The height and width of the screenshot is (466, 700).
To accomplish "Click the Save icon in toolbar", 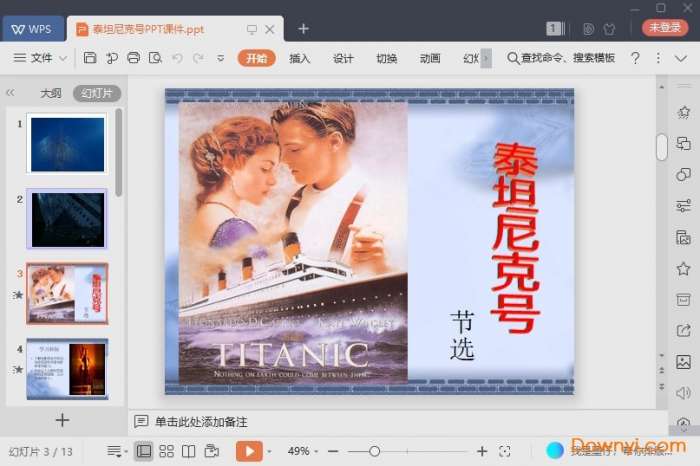I will click(x=90, y=58).
